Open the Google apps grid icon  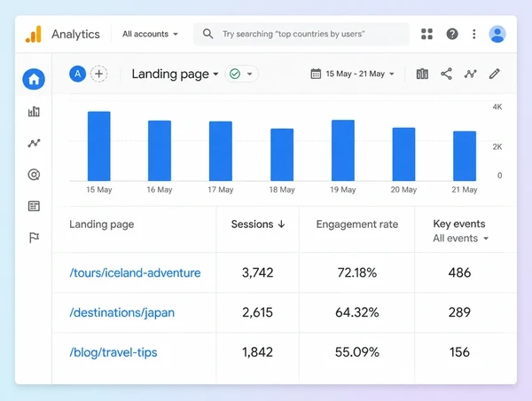click(x=426, y=34)
